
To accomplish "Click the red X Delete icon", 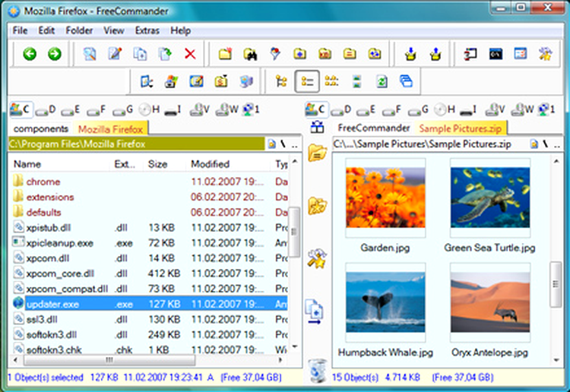I will (190, 55).
